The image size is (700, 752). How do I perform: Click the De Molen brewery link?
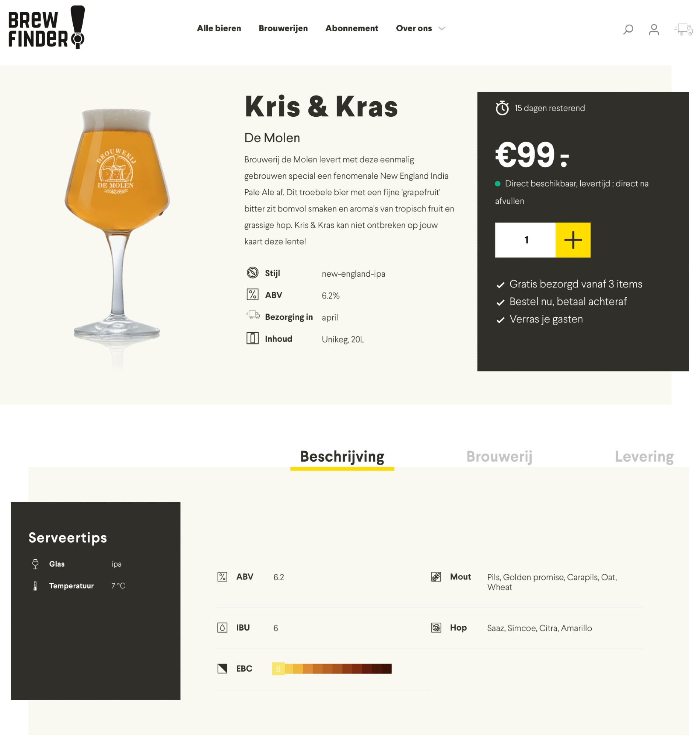point(272,138)
